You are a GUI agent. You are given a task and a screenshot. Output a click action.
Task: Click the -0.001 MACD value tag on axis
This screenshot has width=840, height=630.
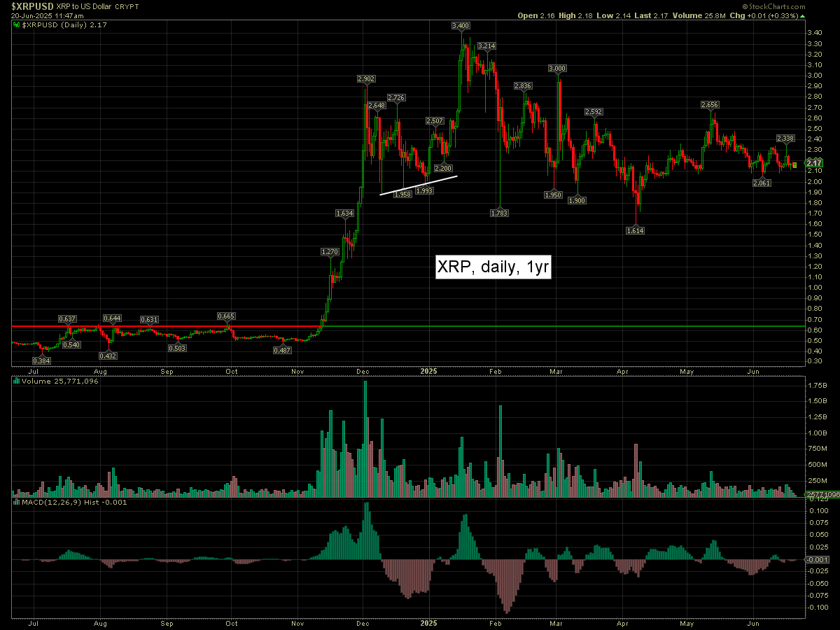814,559
